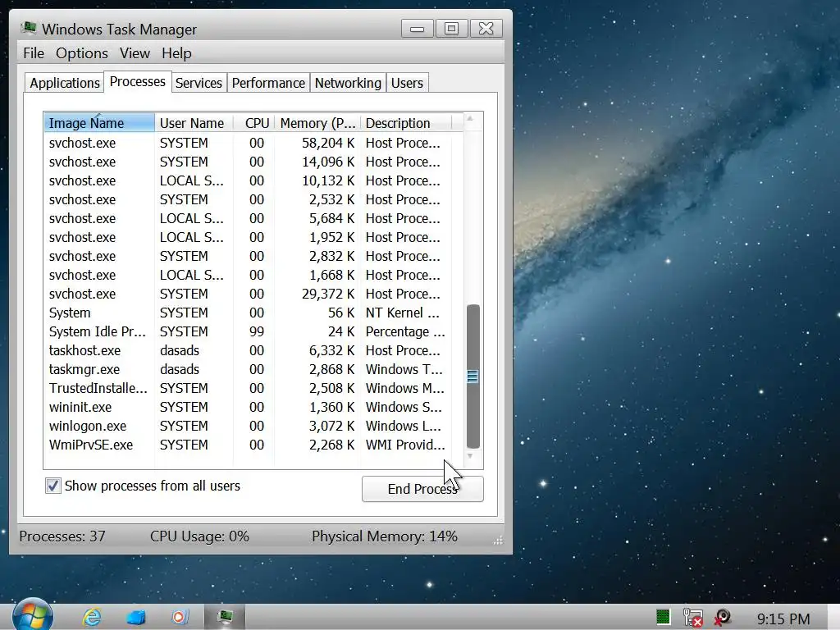This screenshot has height=630, width=840.
Task: Sort by the CPU column header
Action: click(254, 123)
